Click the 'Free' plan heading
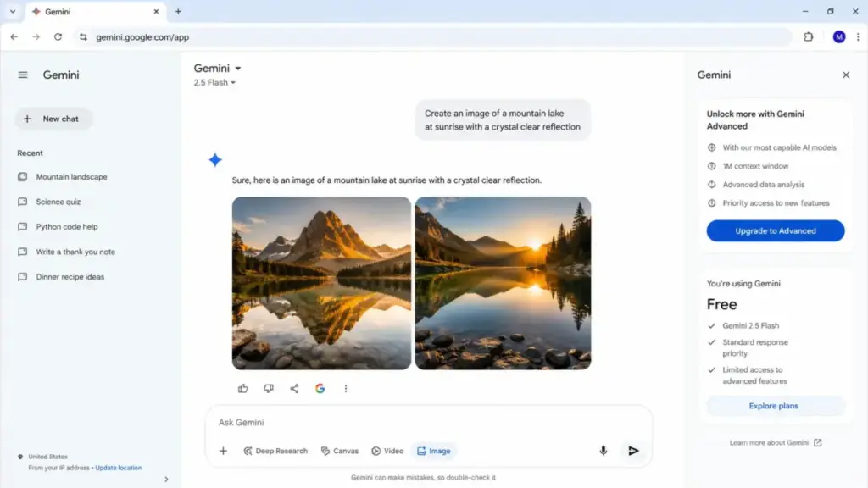 (722, 304)
